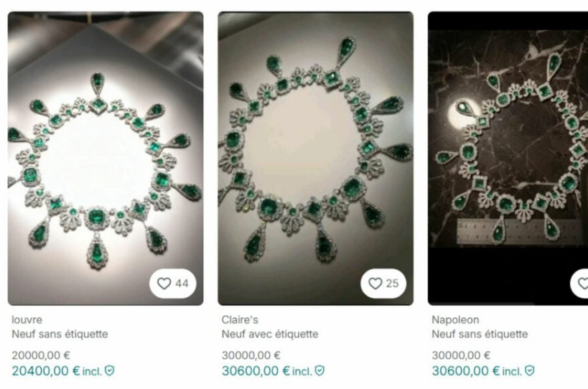Screen dimensions: 588x389
Task: Select Napoleon's 30600,00 € incl. price
Action: (477, 371)
